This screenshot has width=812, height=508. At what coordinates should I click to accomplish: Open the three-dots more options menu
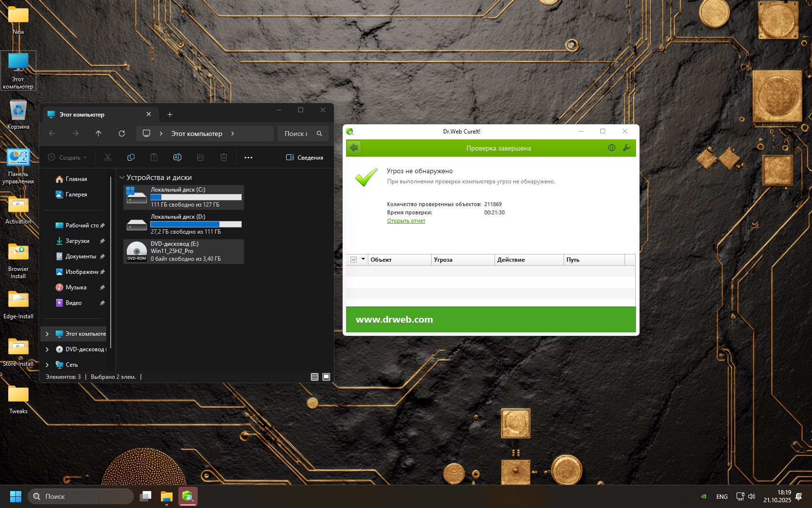(x=248, y=157)
